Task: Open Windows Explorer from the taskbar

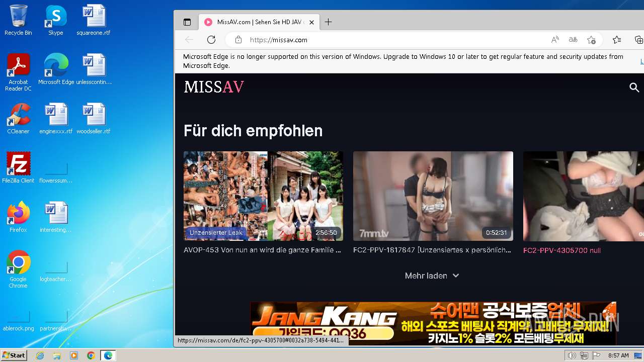Action: pyautogui.click(x=57, y=355)
